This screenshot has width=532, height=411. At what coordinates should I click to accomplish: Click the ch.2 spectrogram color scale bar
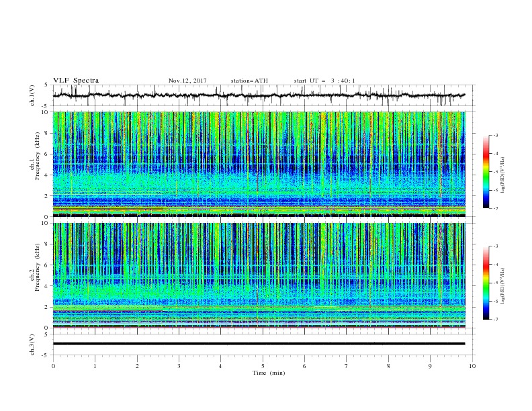click(x=486, y=283)
